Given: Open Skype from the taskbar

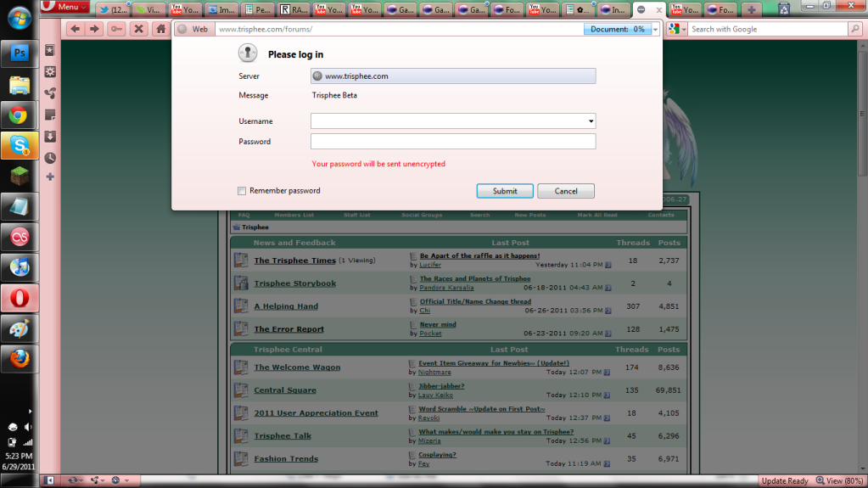Looking at the screenshot, I should 20,146.
